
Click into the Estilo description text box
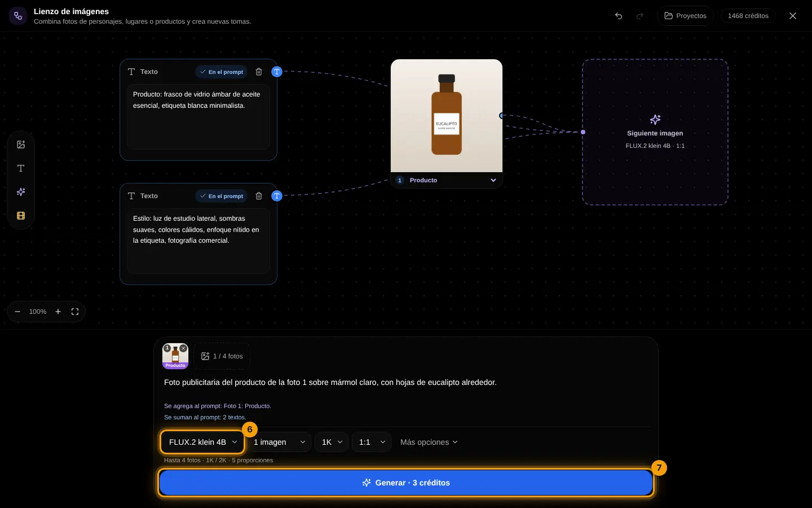point(198,241)
